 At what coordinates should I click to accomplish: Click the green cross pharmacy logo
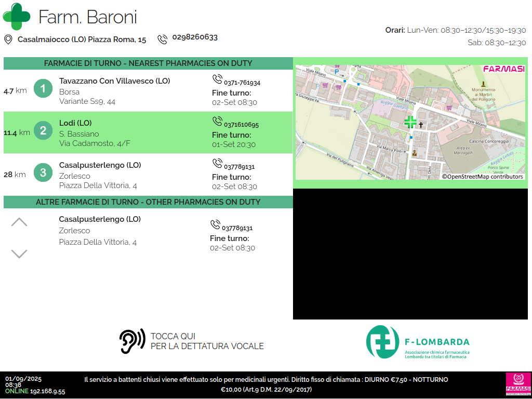(17, 17)
